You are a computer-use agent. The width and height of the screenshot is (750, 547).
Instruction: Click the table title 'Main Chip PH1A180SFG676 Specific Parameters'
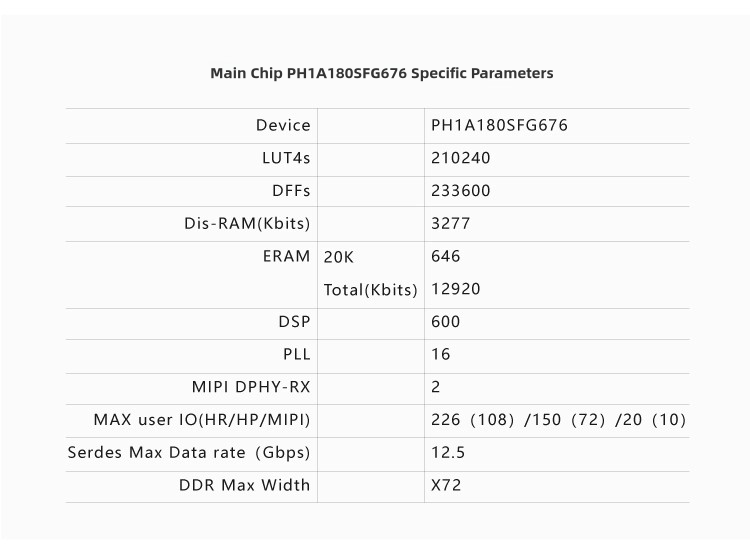[381, 73]
